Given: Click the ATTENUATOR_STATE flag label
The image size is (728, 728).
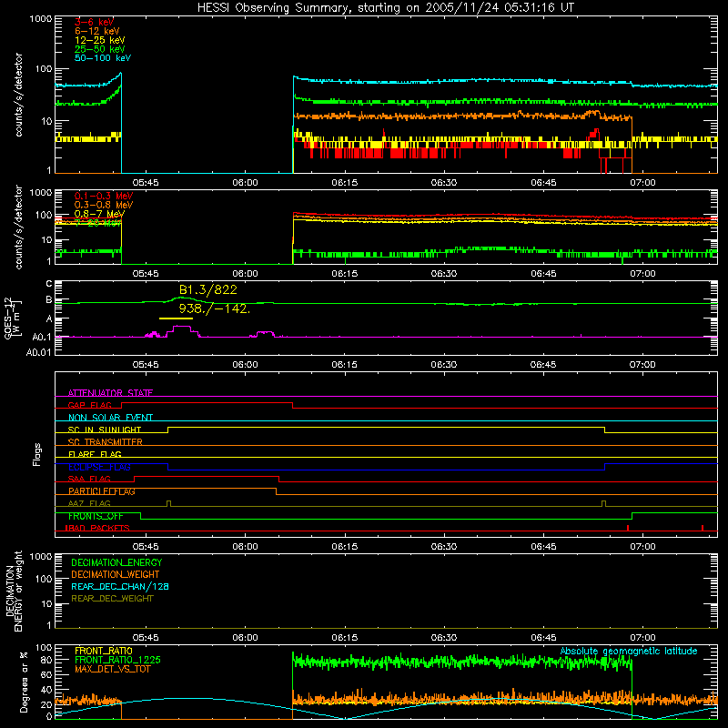Looking at the screenshot, I should point(110,393).
